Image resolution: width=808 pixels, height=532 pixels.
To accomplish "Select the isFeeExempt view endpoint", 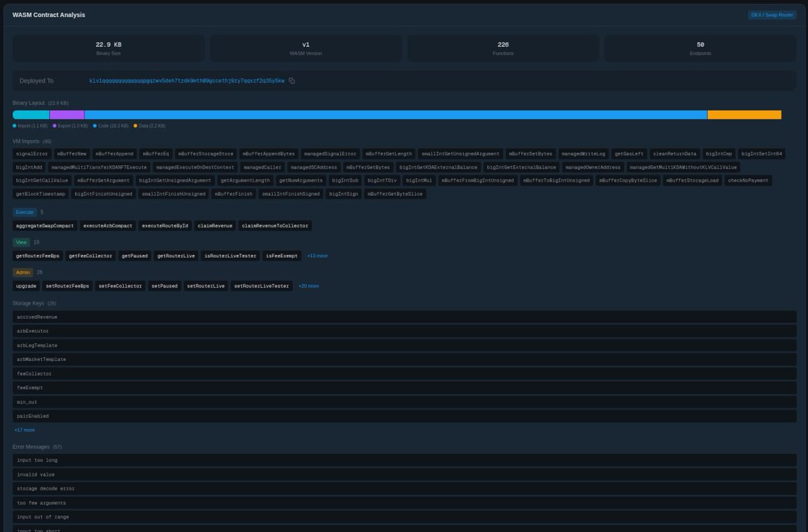I will pyautogui.click(x=282, y=256).
